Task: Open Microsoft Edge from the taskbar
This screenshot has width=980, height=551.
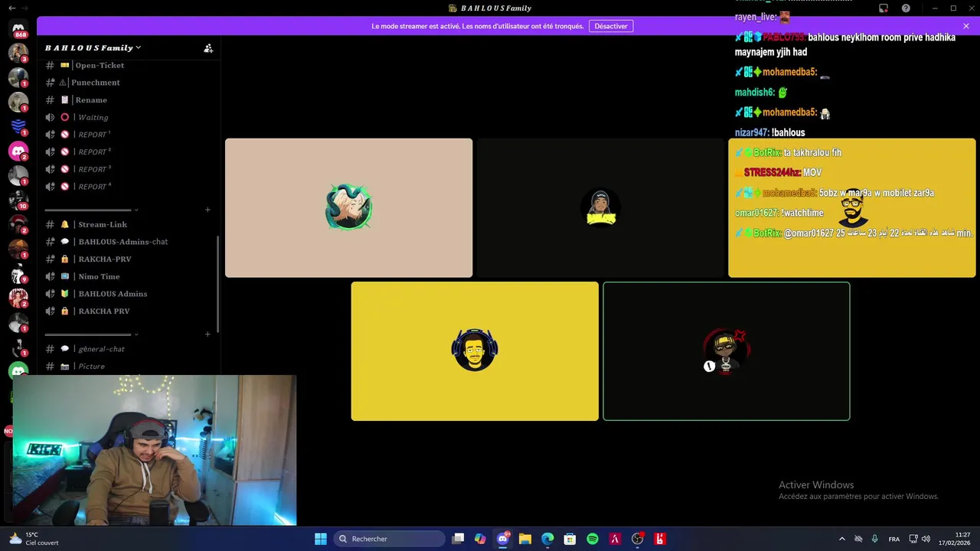Action: (547, 539)
